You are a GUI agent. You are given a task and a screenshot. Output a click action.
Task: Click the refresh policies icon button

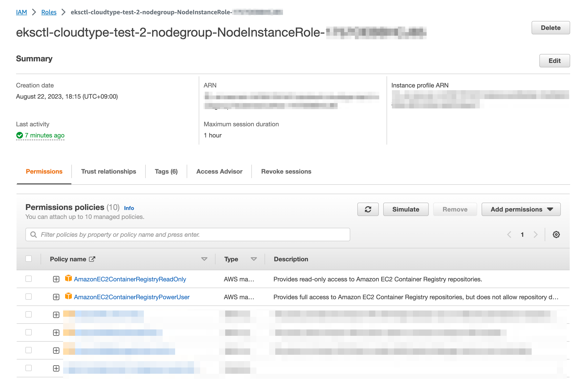click(368, 209)
